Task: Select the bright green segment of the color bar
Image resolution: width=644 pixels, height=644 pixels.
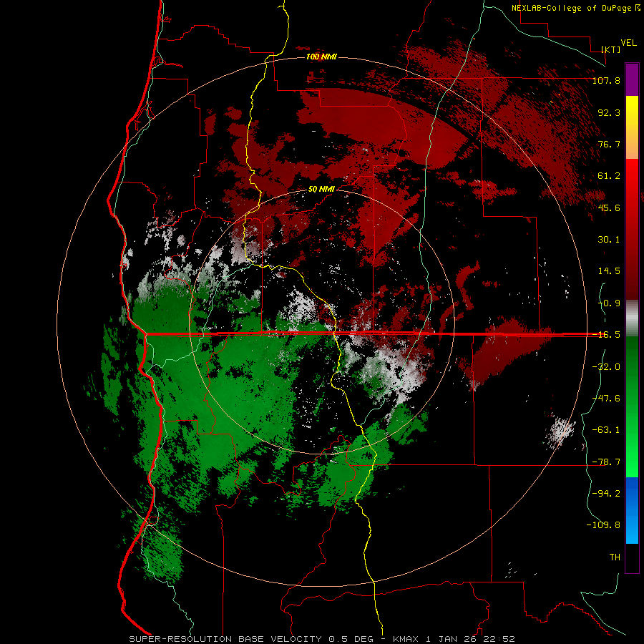Action: tap(632, 406)
